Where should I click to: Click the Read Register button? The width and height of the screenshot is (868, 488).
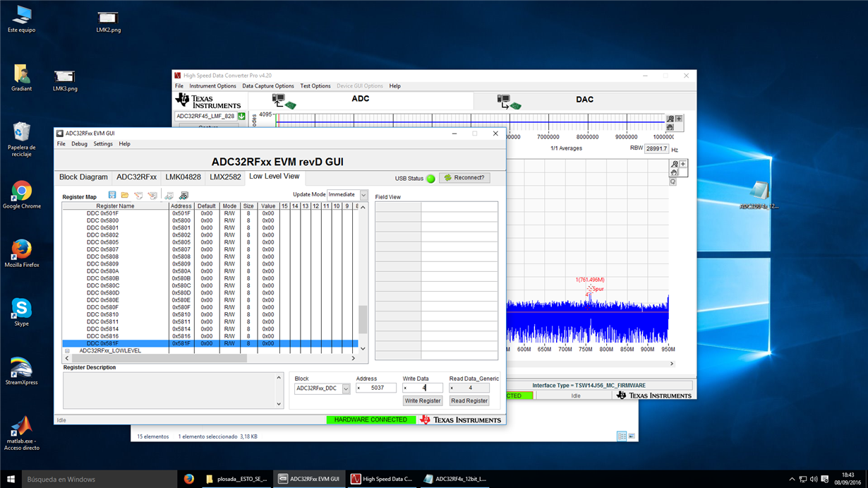(469, 401)
